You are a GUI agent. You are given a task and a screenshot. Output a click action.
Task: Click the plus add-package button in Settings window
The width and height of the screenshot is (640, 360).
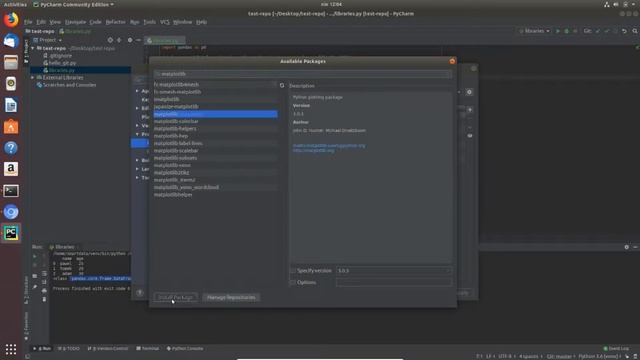click(470, 110)
